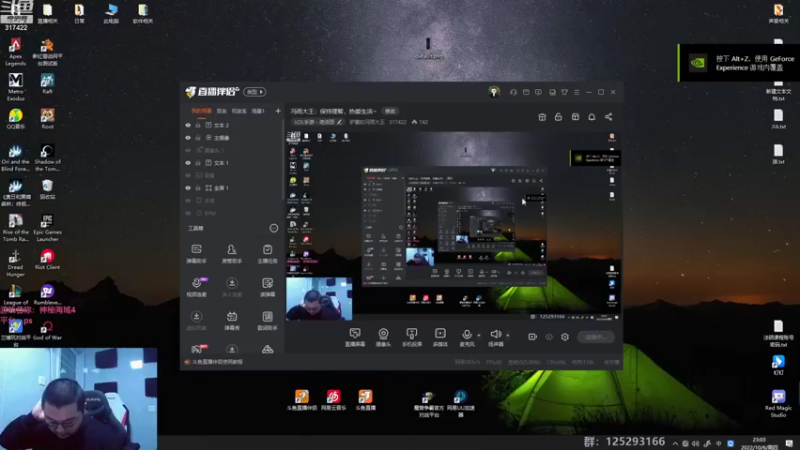Collapse the 工具箱 toolbox section
Viewport: 800px width, 450px height.
pos(274,228)
